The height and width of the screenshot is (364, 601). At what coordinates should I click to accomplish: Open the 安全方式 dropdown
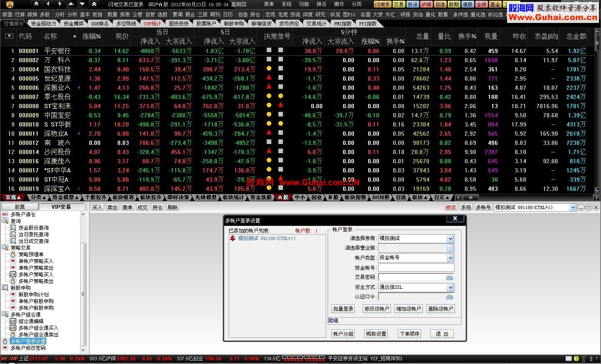(450, 288)
